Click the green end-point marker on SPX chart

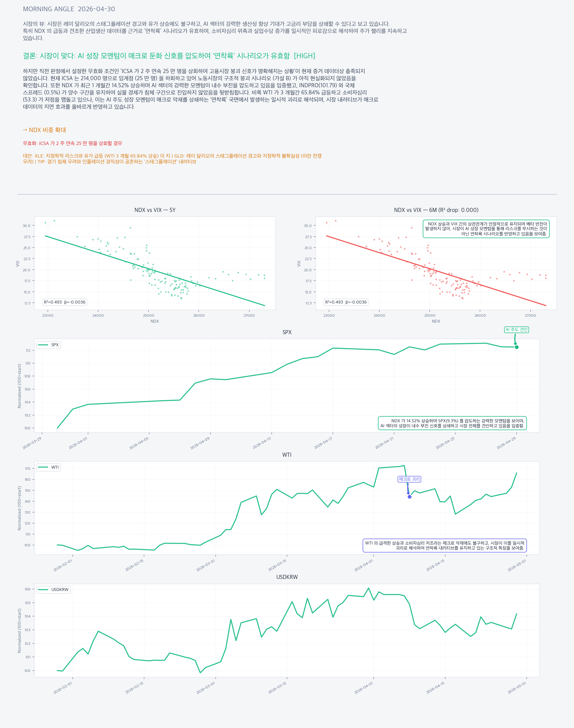click(517, 347)
